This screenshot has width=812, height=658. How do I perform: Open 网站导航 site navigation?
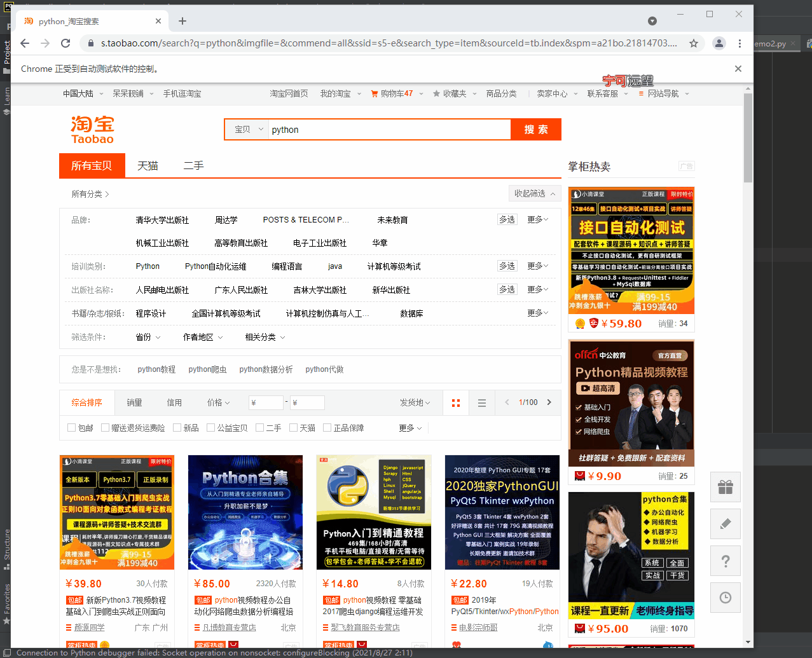(x=664, y=93)
